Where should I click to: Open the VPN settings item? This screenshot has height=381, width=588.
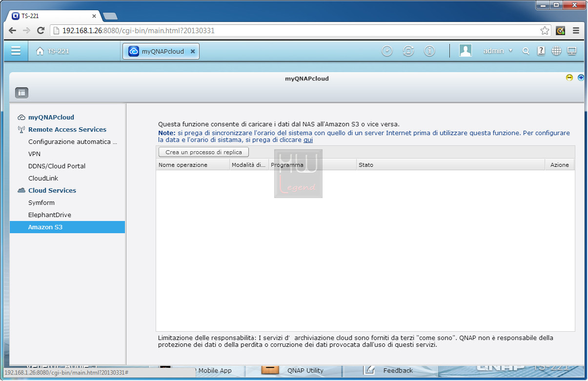tap(34, 154)
